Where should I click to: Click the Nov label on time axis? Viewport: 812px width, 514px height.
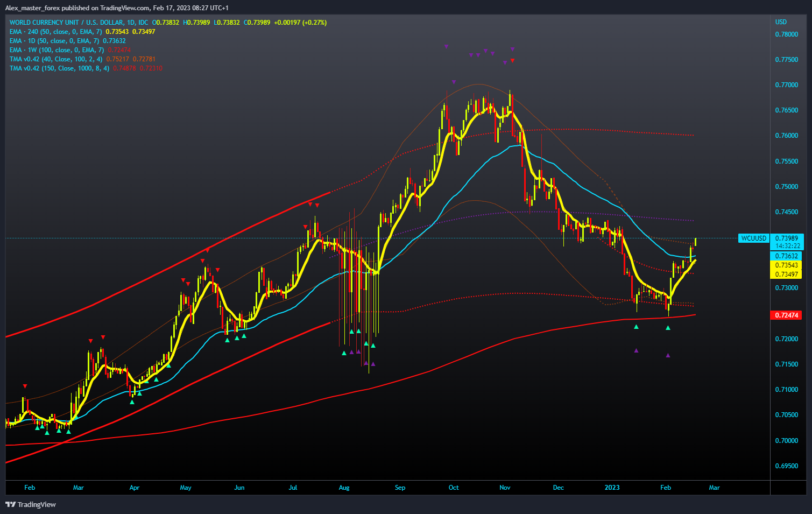505,488
